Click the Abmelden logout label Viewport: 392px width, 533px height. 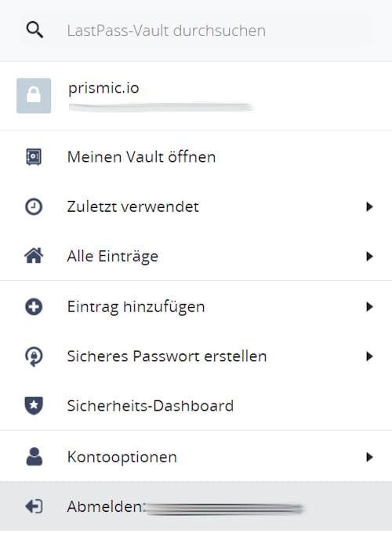point(106,506)
